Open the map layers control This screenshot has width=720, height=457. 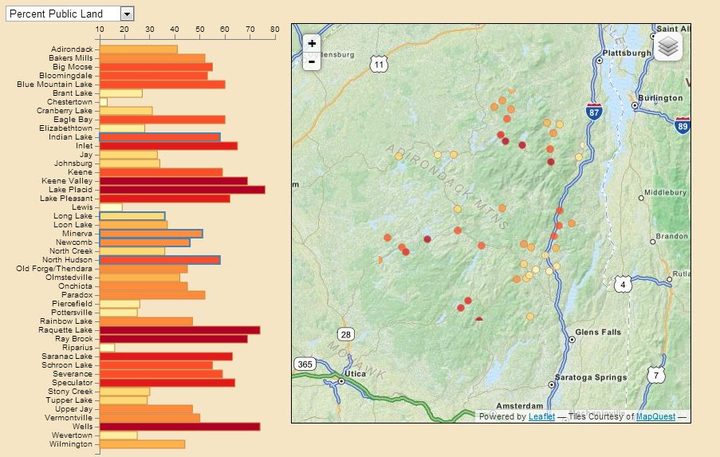coord(668,46)
